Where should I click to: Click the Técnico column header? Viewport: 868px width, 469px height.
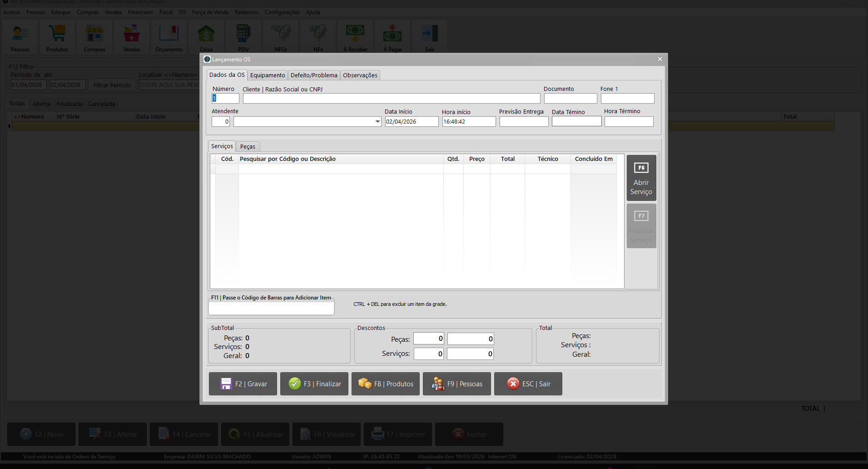pos(548,159)
